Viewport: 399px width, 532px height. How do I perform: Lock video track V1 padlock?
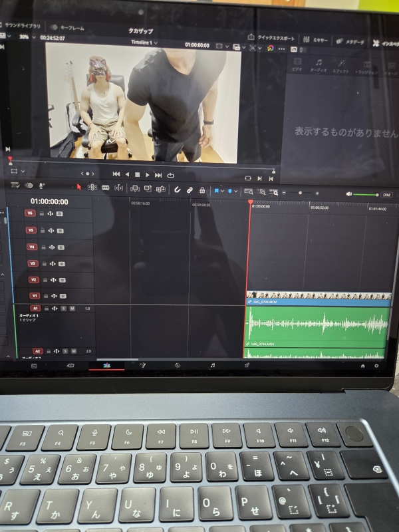pos(46,296)
